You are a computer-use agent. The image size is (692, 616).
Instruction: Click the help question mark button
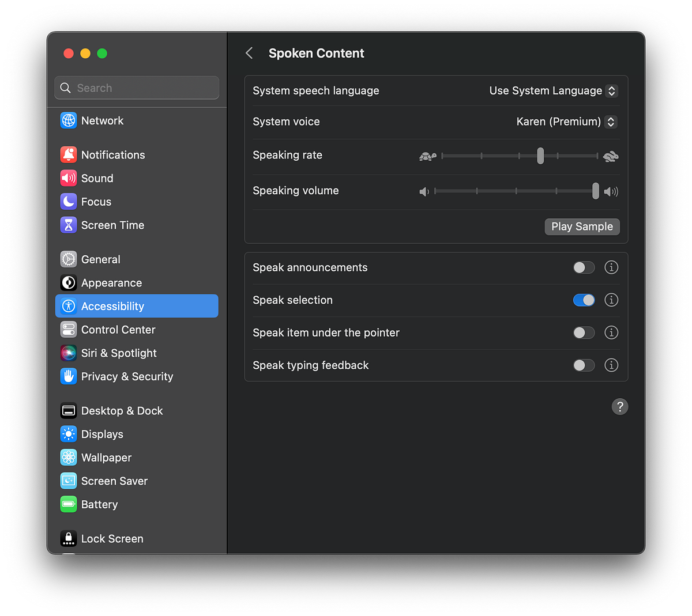(620, 407)
